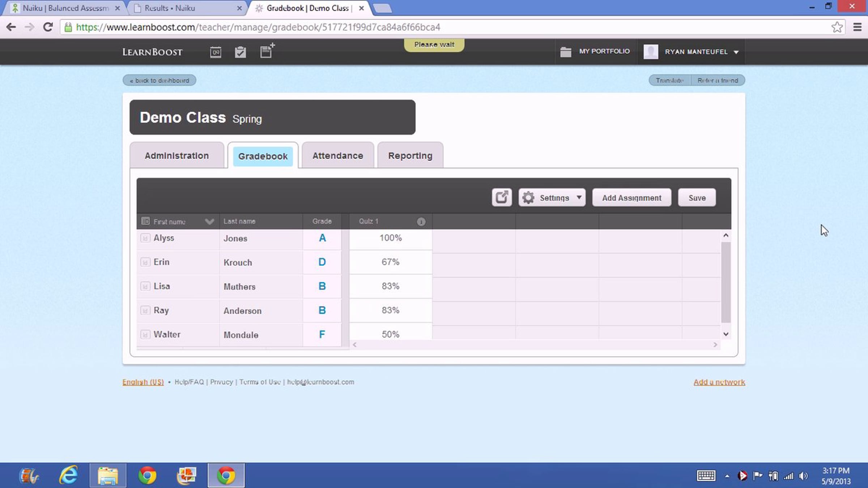Toggle the small box beside Walter
The height and width of the screenshot is (488, 868).
[145, 334]
